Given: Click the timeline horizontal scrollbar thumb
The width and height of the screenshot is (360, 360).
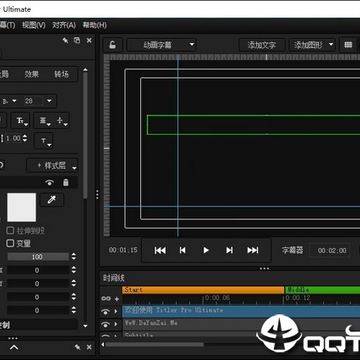Looking at the screenshot, I should (154, 345).
